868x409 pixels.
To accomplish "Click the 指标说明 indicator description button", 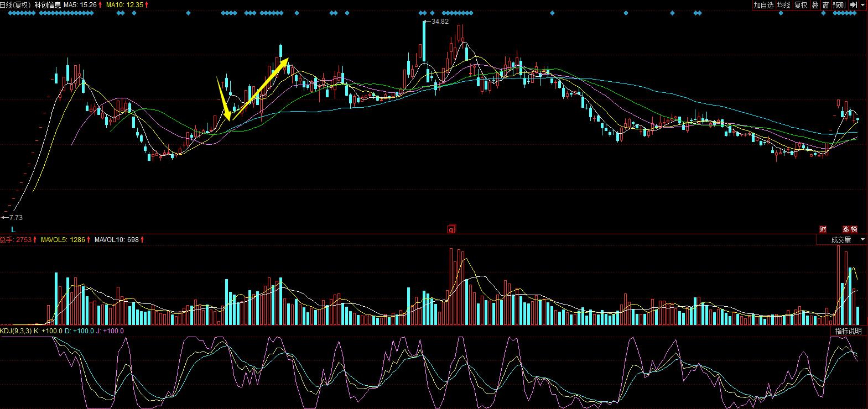I will [848, 331].
